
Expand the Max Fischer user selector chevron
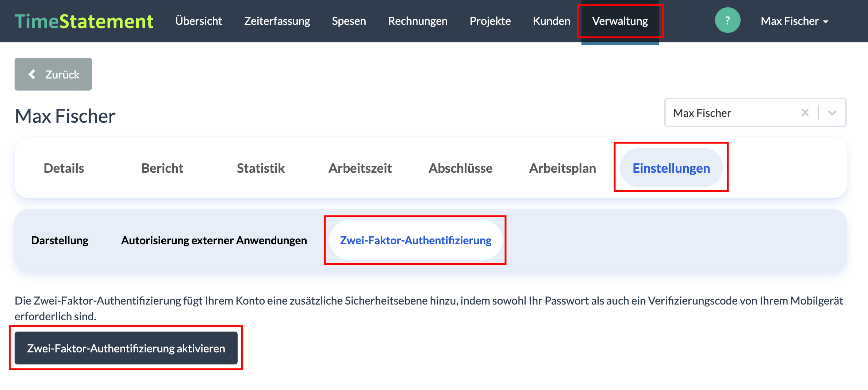832,113
